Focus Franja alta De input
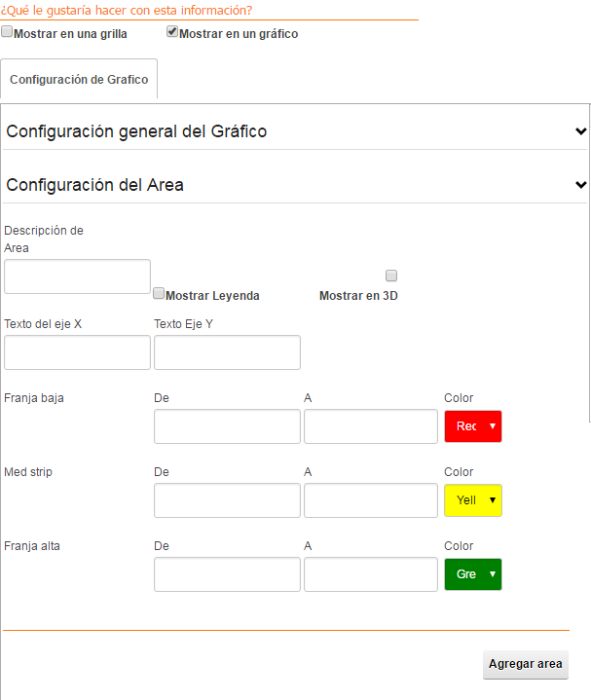The width and height of the screenshot is (591, 700). 227,574
